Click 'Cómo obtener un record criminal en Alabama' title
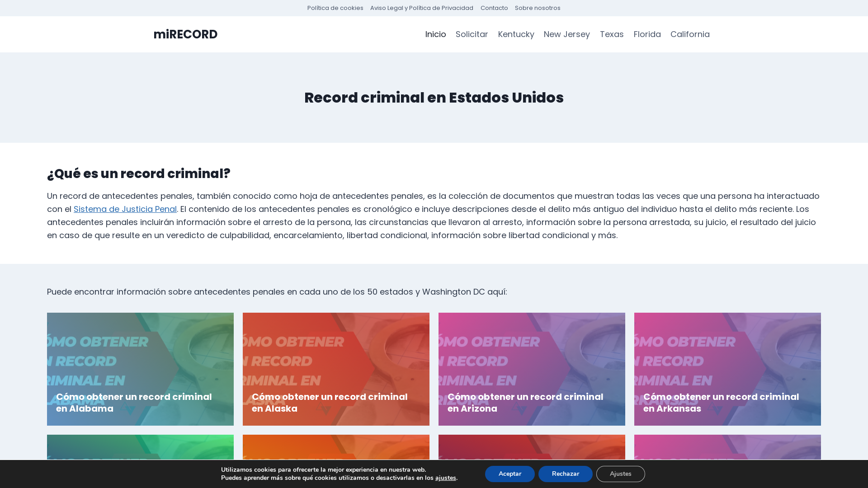 pyautogui.click(x=134, y=403)
